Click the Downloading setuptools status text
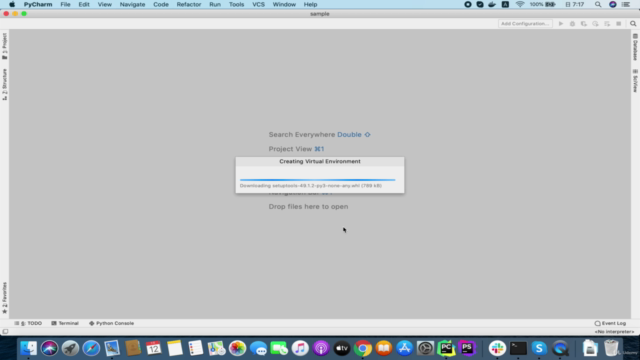This screenshot has width=640, height=360. pyautogui.click(x=311, y=186)
